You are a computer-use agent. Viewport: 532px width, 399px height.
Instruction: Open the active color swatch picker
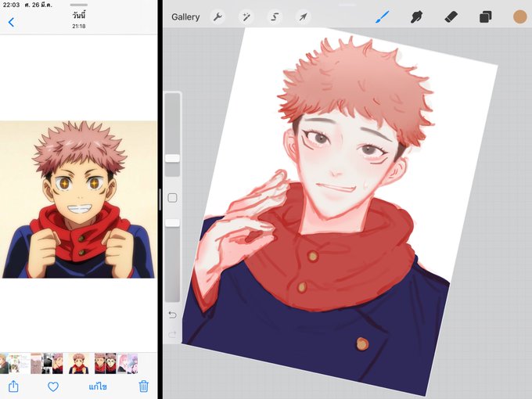[519, 16]
